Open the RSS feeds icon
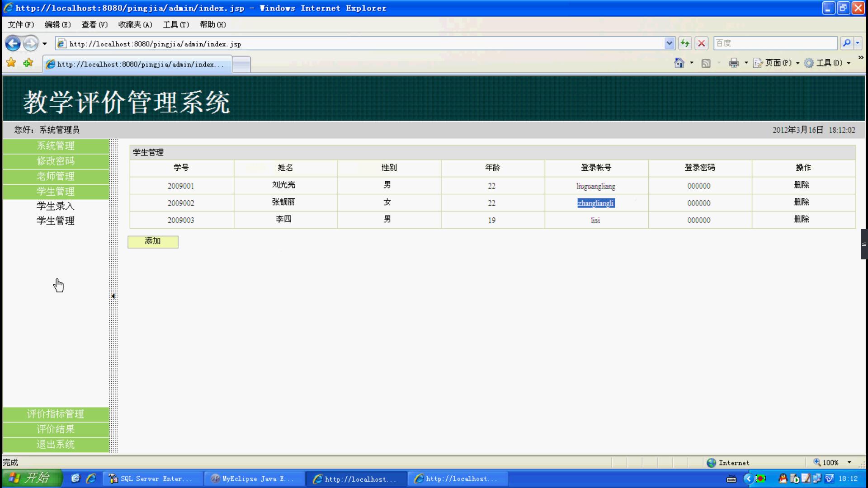 (x=706, y=63)
